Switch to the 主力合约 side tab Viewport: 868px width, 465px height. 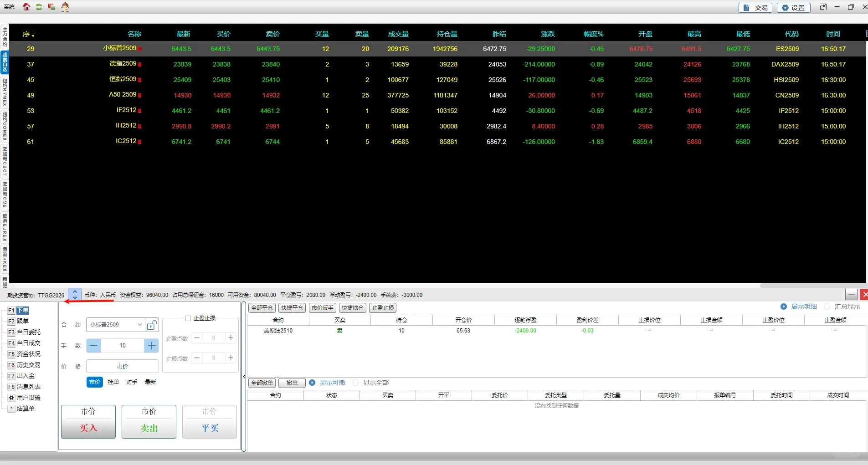click(x=5, y=37)
